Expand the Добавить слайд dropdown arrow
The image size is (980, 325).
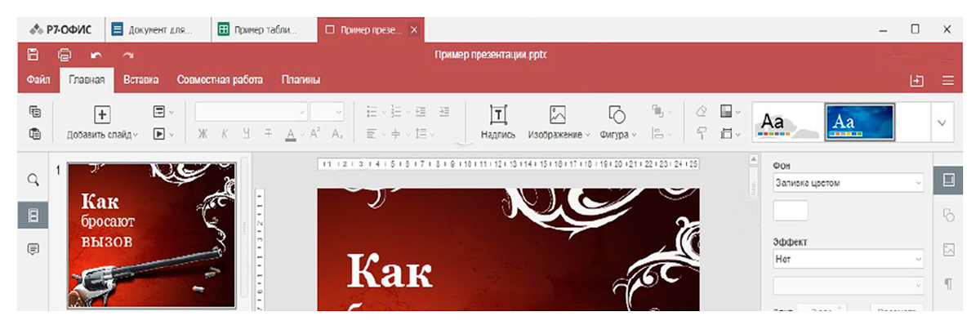click(136, 135)
